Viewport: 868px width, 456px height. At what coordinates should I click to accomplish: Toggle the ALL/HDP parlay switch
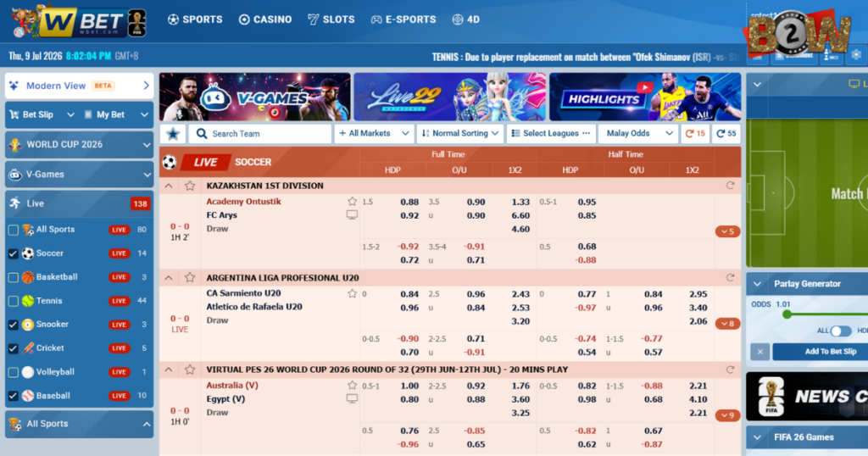point(841,331)
